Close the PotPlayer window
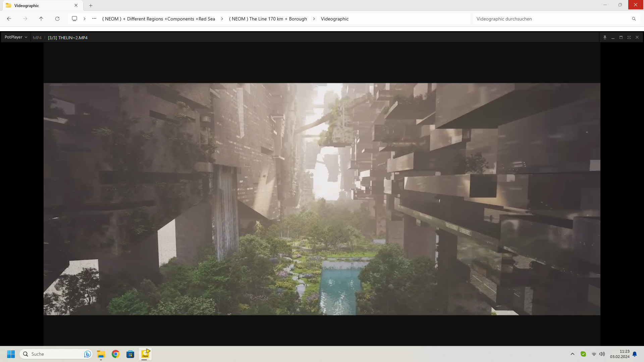Viewport: 644px width, 362px height. (637, 38)
